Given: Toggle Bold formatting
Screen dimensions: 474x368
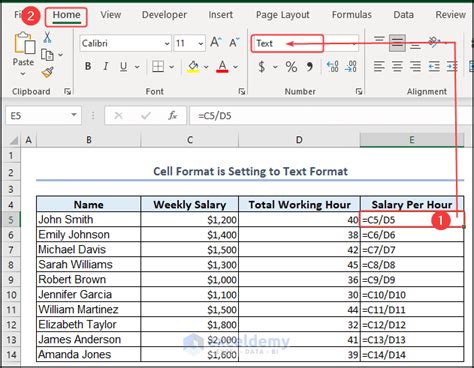Looking at the screenshot, I should (x=88, y=66).
